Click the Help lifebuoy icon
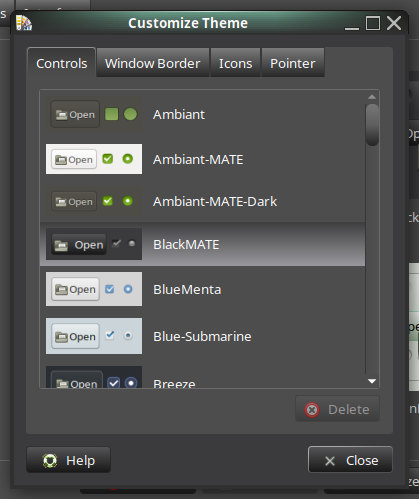The width and height of the screenshot is (419, 499). tap(50, 461)
